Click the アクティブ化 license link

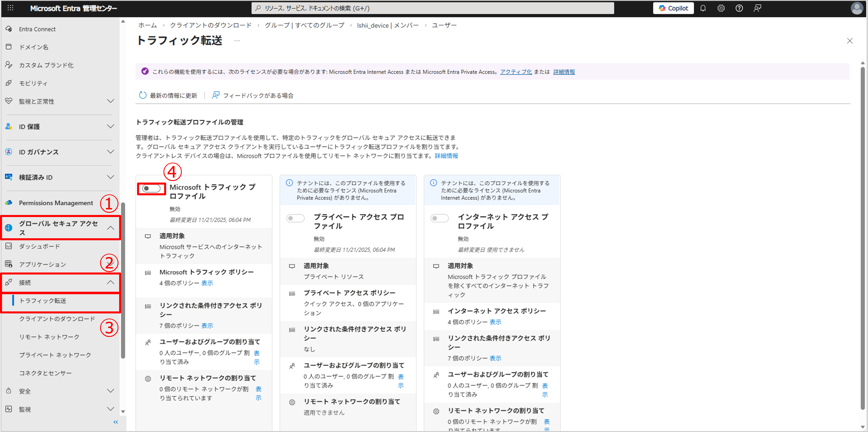click(x=516, y=72)
